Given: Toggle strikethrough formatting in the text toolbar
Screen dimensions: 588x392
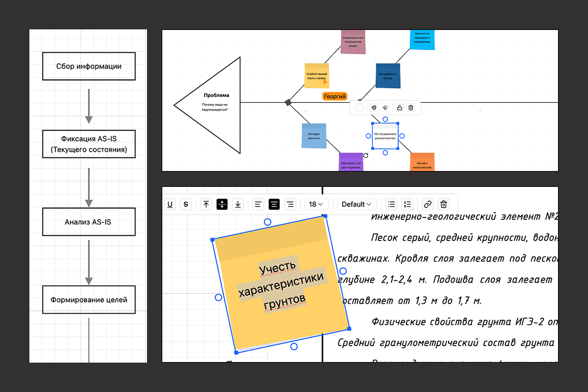Looking at the screenshot, I should point(186,205).
